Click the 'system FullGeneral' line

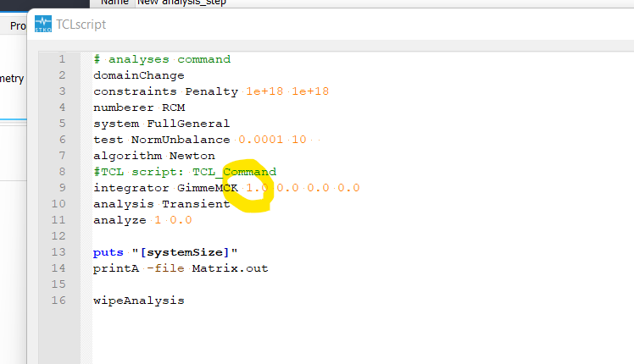161,124
